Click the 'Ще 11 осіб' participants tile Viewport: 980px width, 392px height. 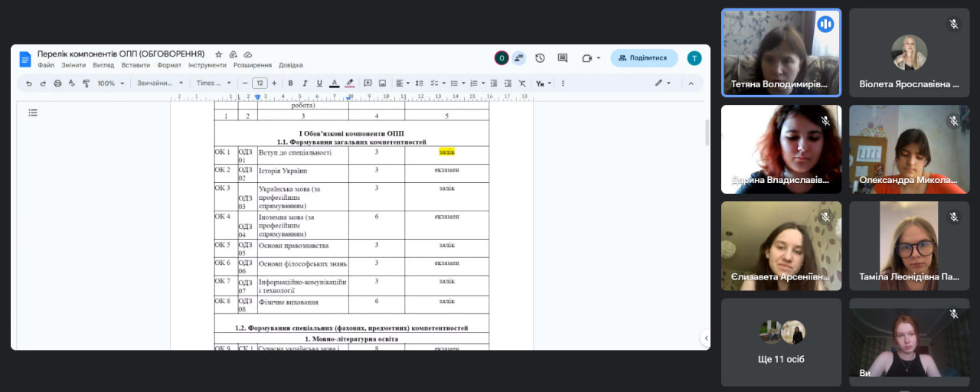(x=781, y=341)
